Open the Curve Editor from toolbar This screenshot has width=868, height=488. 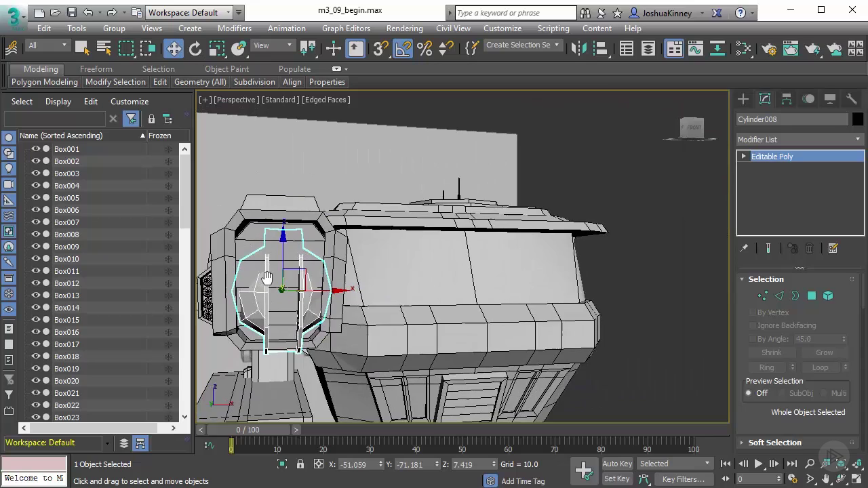(695, 48)
